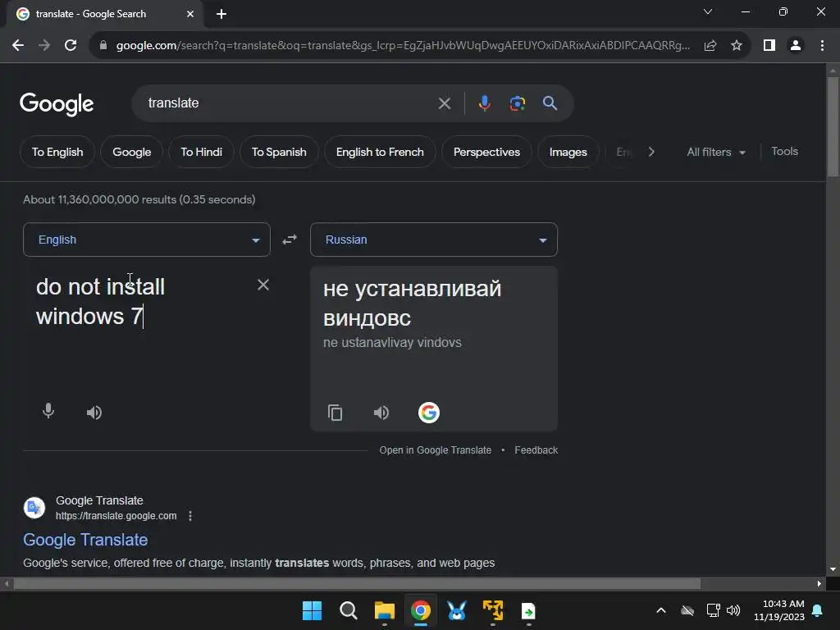Select the English to French chip
The width and height of the screenshot is (840, 630).
click(380, 152)
